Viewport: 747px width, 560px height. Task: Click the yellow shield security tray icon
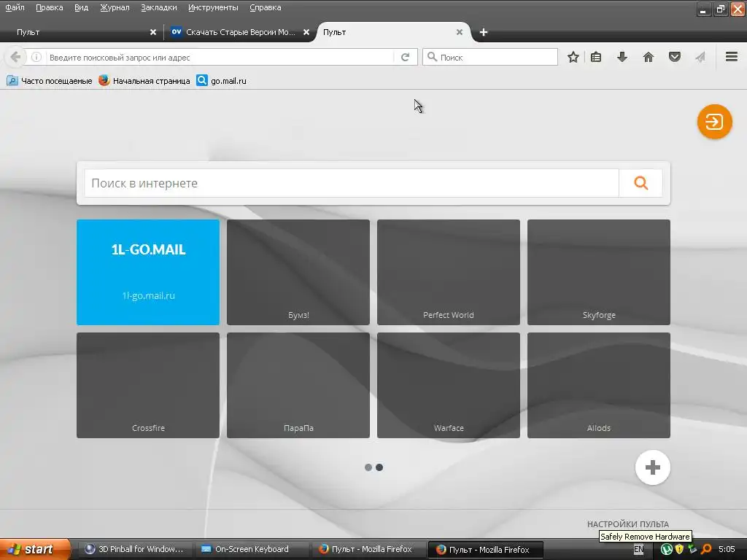[x=680, y=549]
